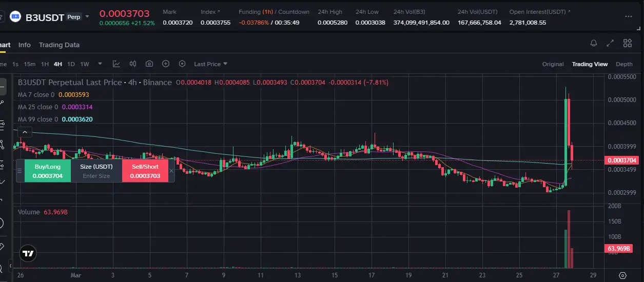644x282 pixels.
Task: Open the technical indicators icon
Action: pos(116,64)
